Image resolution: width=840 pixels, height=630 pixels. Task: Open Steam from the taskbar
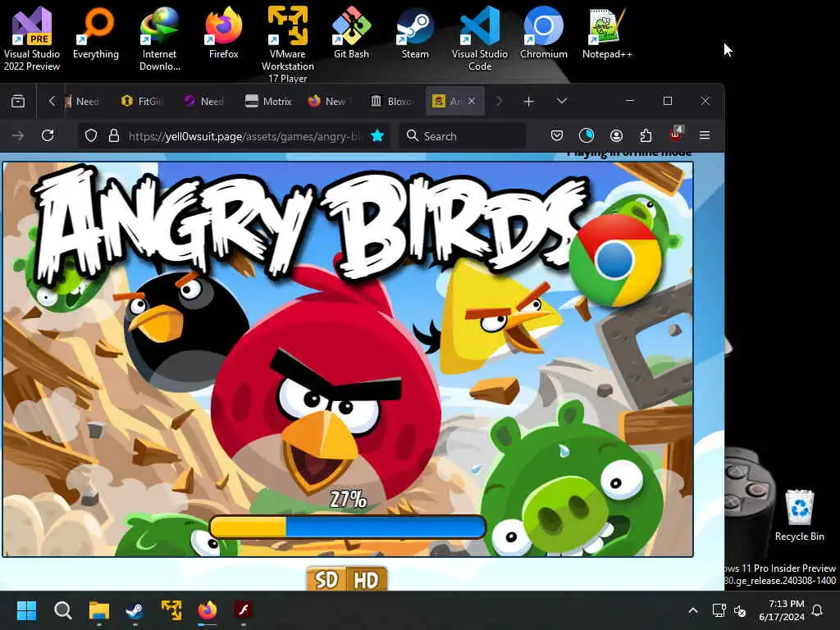coord(135,610)
